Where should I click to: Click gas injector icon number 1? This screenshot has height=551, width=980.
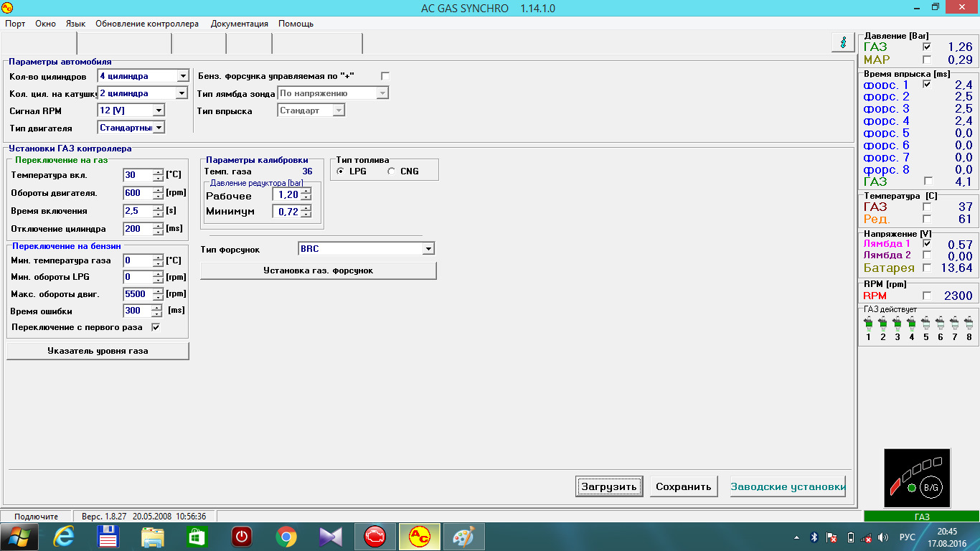coord(869,323)
